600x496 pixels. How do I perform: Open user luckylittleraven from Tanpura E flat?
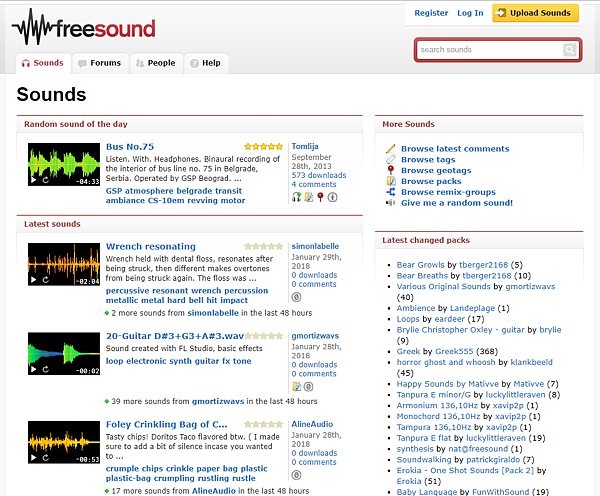(x=496, y=438)
